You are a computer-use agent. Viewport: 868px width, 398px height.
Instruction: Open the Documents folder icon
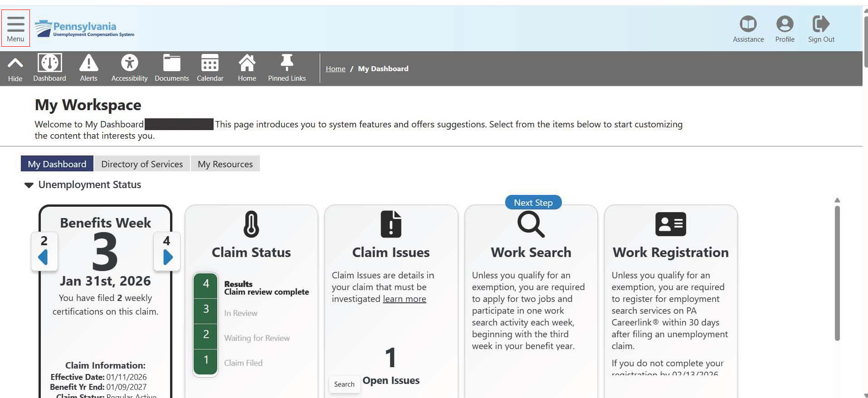click(171, 63)
